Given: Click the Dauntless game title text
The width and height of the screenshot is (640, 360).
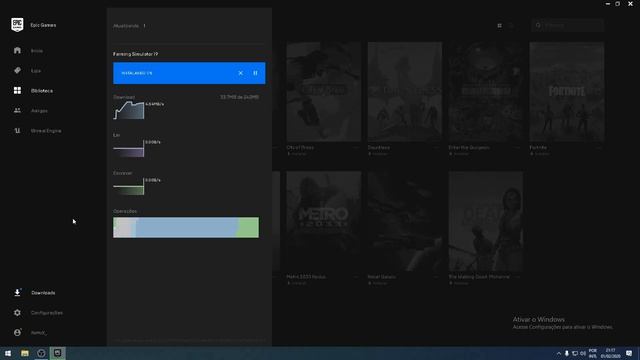Looking at the screenshot, I should (x=379, y=147).
